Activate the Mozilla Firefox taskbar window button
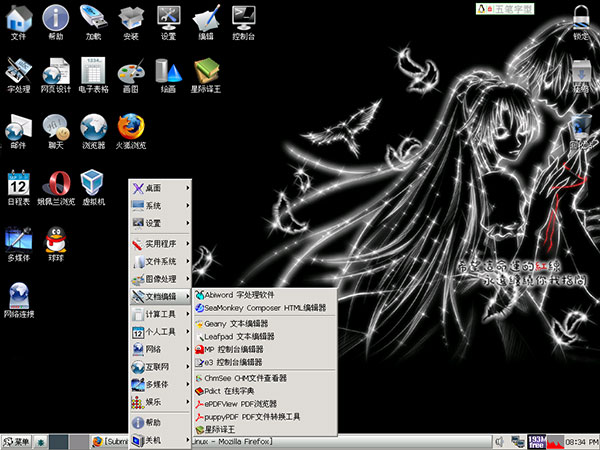Viewport: 600px width, 450px height. click(291, 442)
